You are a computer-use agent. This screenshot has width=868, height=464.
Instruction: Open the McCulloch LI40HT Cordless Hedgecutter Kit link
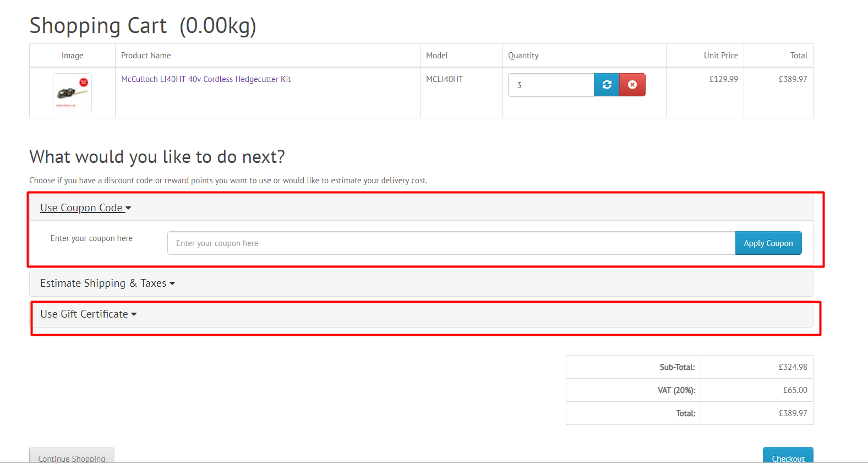pyautogui.click(x=206, y=79)
